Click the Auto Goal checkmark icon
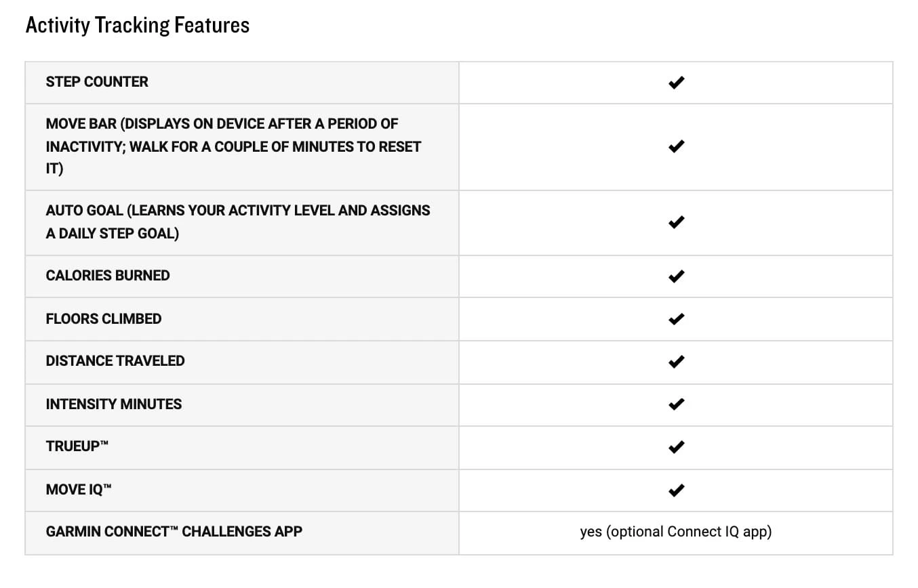 [676, 222]
